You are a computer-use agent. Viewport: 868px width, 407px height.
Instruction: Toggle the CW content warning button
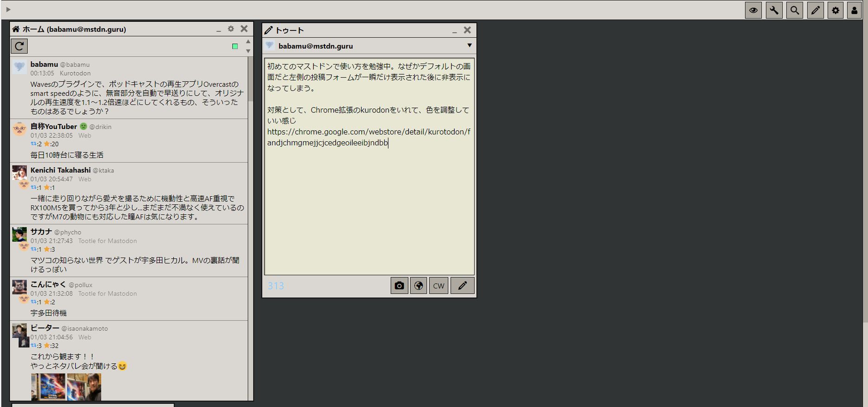pos(439,286)
